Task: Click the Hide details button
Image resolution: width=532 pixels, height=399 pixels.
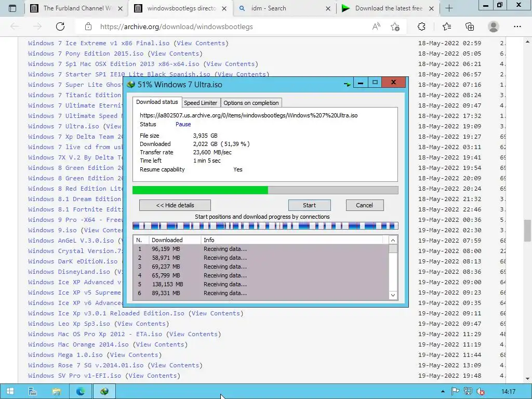Action: point(175,205)
